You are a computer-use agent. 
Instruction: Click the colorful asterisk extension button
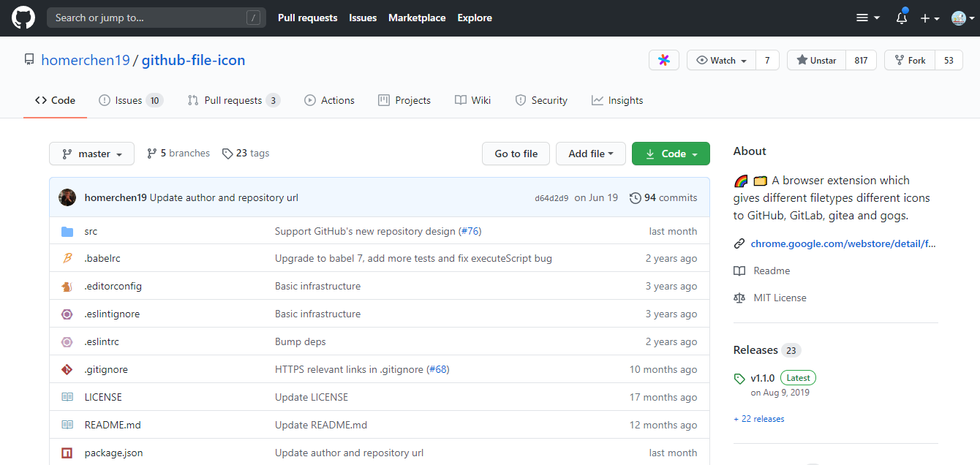tap(664, 60)
